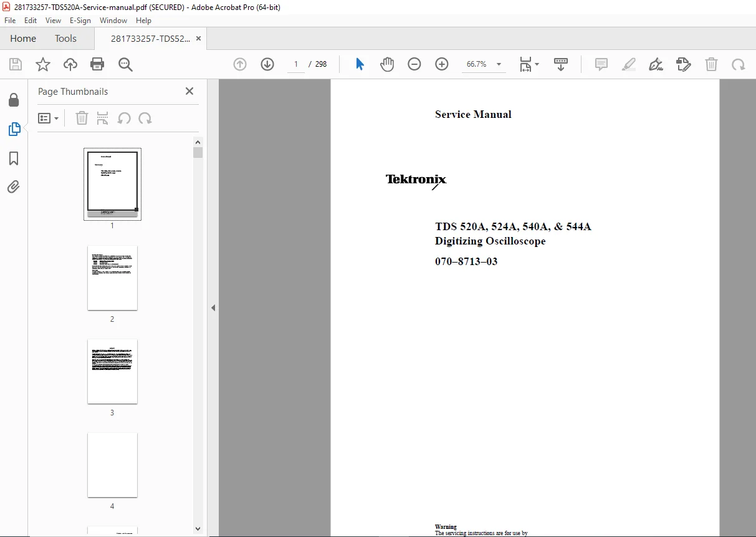756x537 pixels.
Task: Open the Sign document pen tool
Action: (656, 64)
